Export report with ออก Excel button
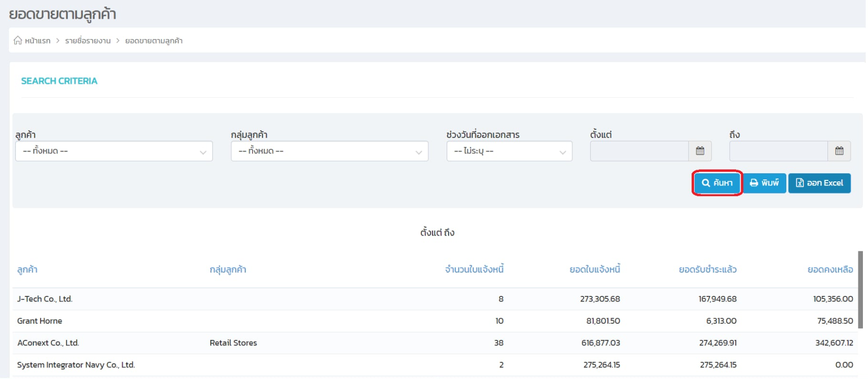Image resolution: width=868 pixels, height=379 pixels. click(819, 183)
